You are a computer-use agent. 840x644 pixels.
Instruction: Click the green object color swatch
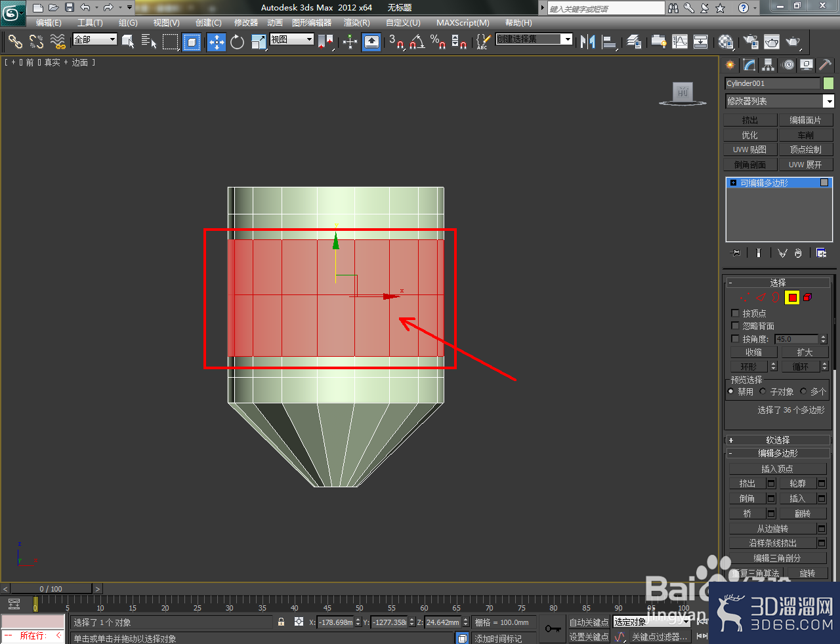click(828, 83)
